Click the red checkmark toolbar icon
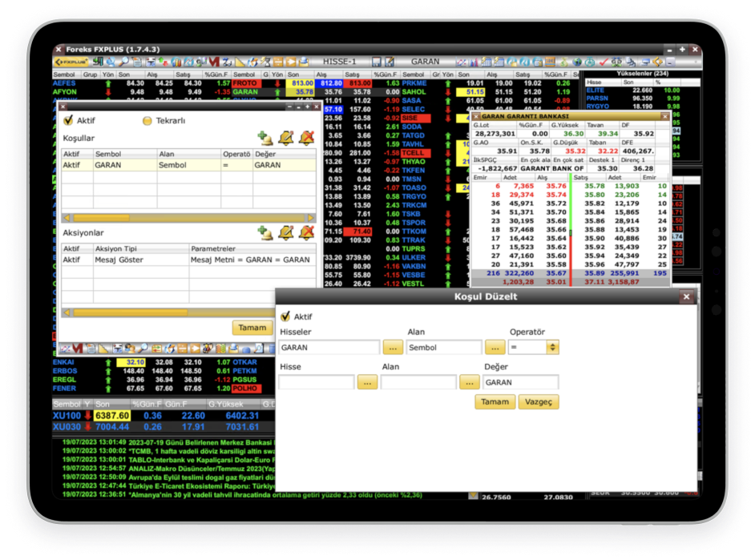Viewport: 755px width, 560px height. coord(604,62)
